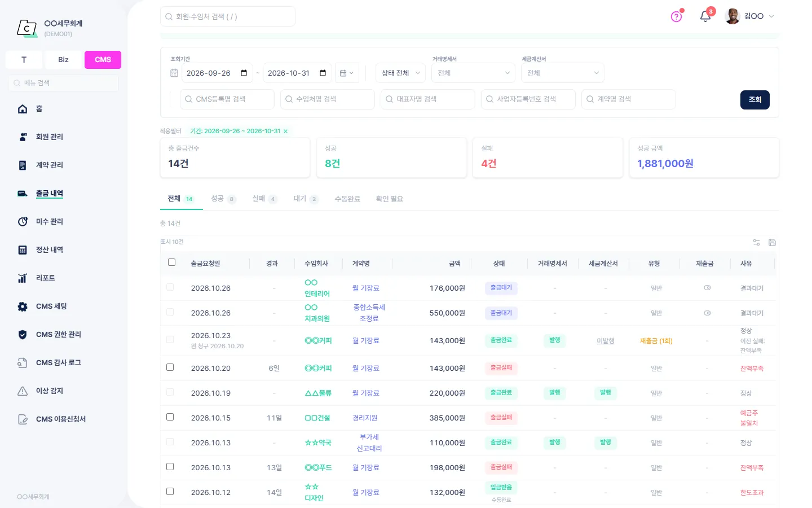Toggle the select-all header checkbox
This screenshot has height=508, width=812.
pyautogui.click(x=172, y=262)
